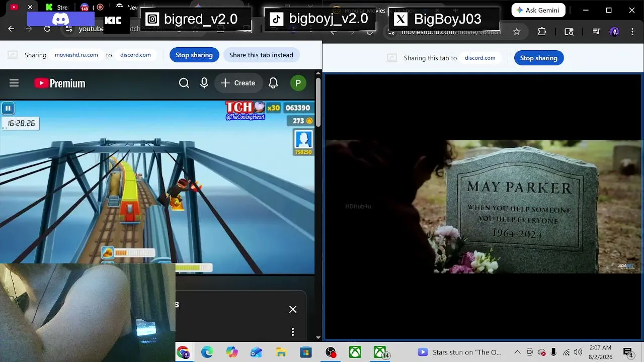
Task: Click the movieshd.ru.com sharing chip
Action: (76, 55)
